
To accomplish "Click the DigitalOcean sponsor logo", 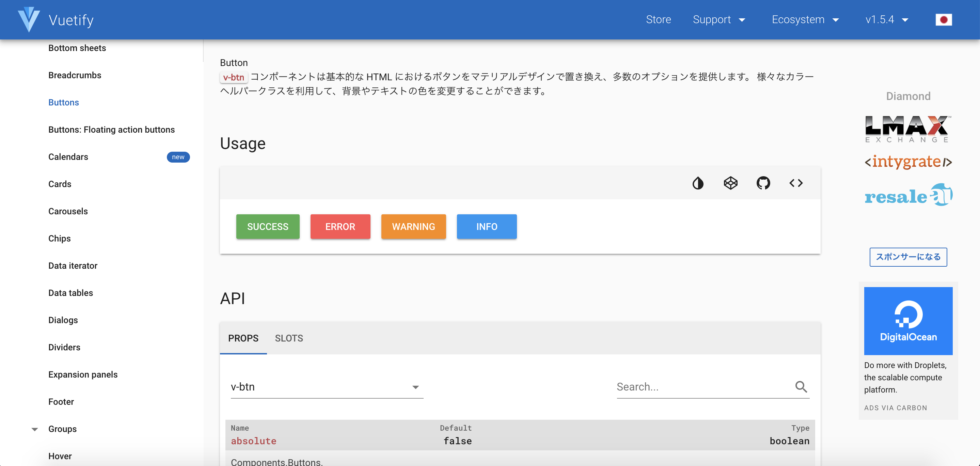I will [908, 320].
